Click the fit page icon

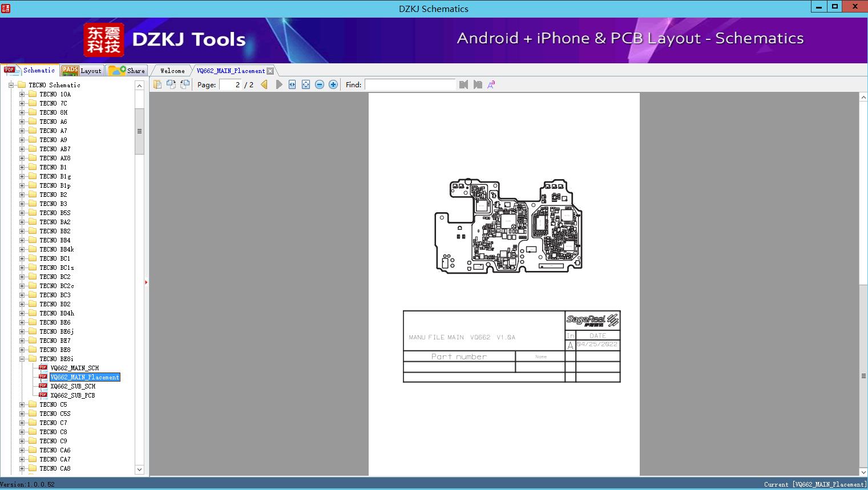point(306,84)
